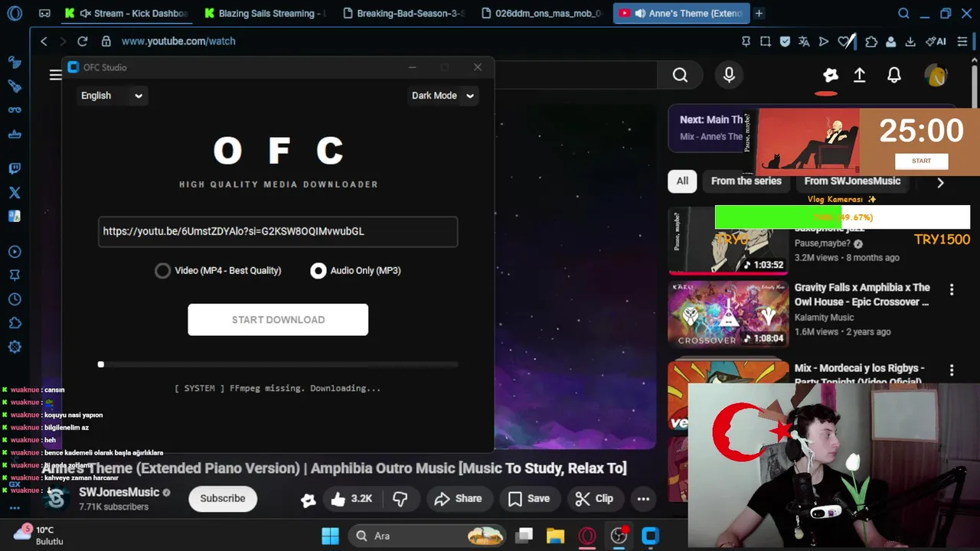Screen dimensions: 980x551
Task: Open YouTube notifications bell
Action: tap(893, 75)
